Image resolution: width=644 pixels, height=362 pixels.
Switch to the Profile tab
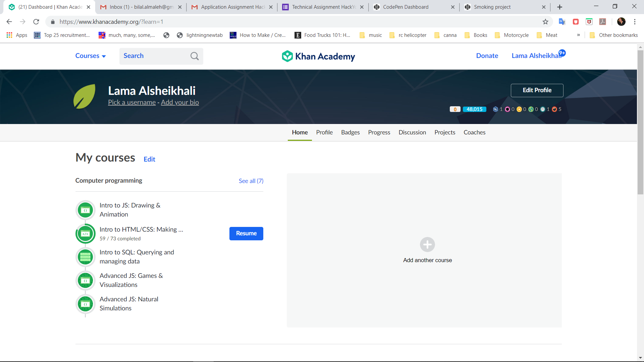coord(324,132)
